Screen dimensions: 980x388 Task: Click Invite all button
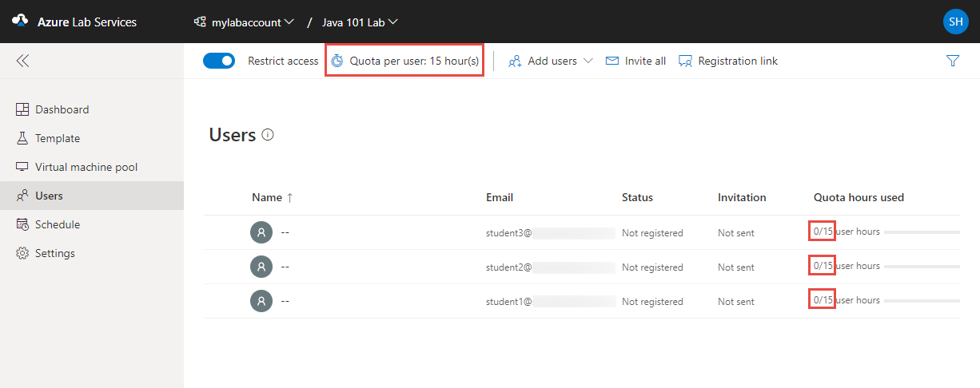click(635, 61)
